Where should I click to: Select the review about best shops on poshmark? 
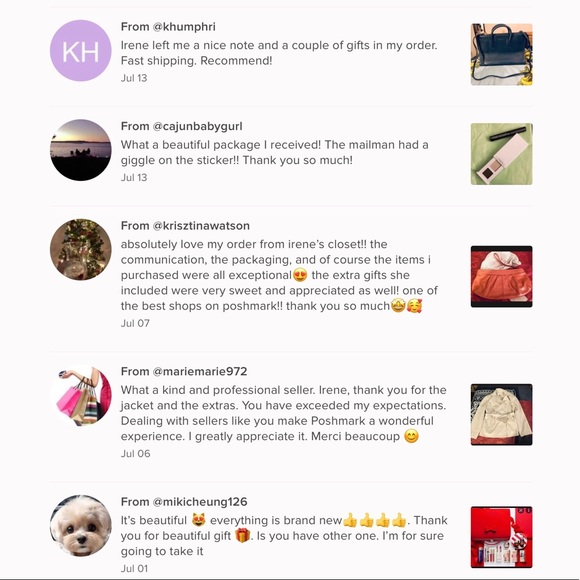click(279, 275)
